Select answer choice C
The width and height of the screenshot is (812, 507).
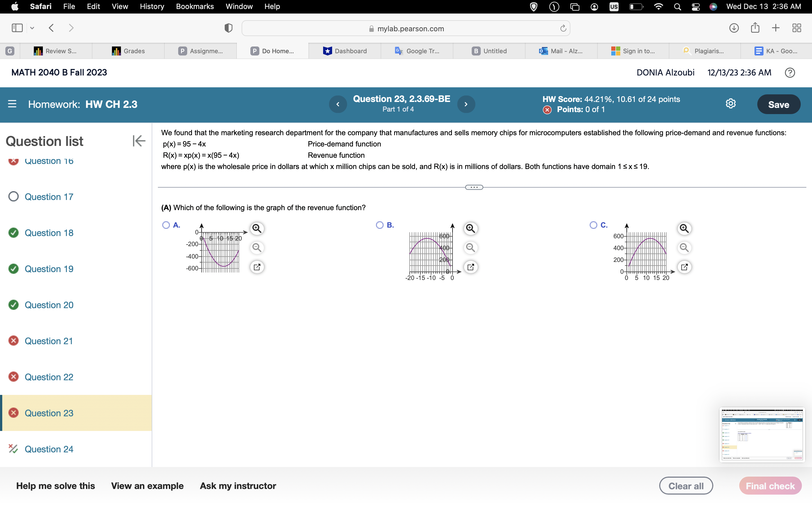[593, 225]
